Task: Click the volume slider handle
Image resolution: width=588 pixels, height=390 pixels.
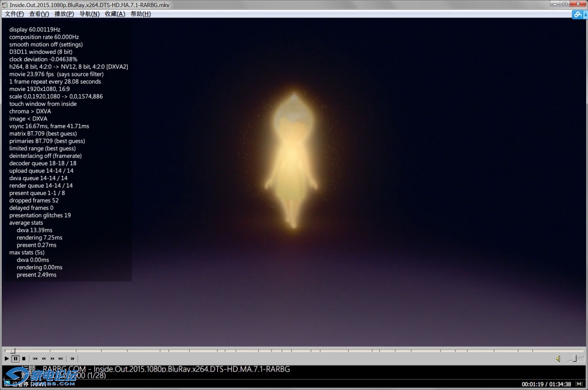Action: [574, 359]
